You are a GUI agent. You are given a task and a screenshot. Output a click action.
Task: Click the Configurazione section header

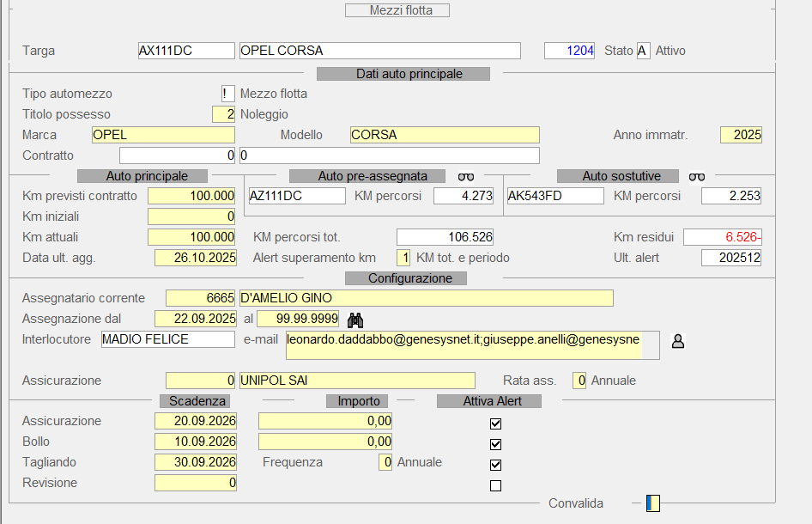click(x=405, y=278)
